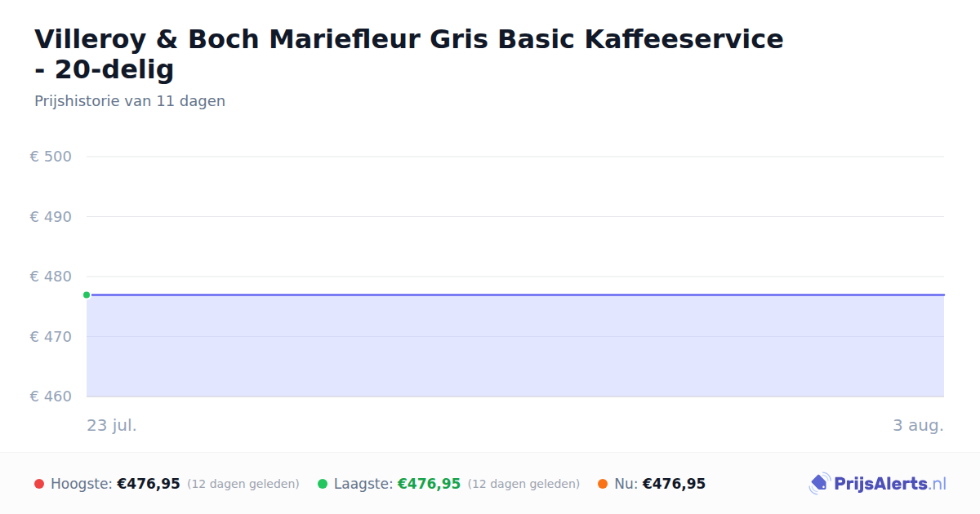Click the Hoogste €476,95 price value
The image size is (980, 514).
(x=149, y=484)
